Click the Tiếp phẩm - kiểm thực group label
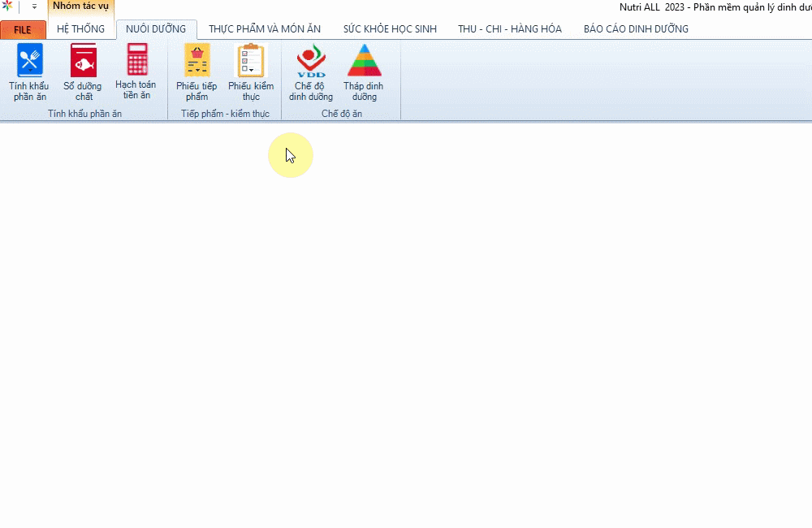This screenshot has height=528, width=812. [225, 114]
